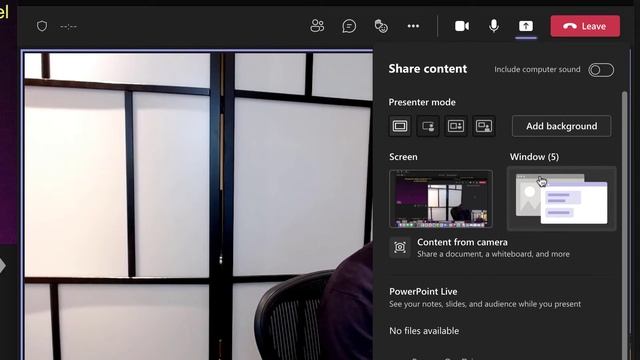
Task: Click the Content from camera icon
Action: pos(400,247)
